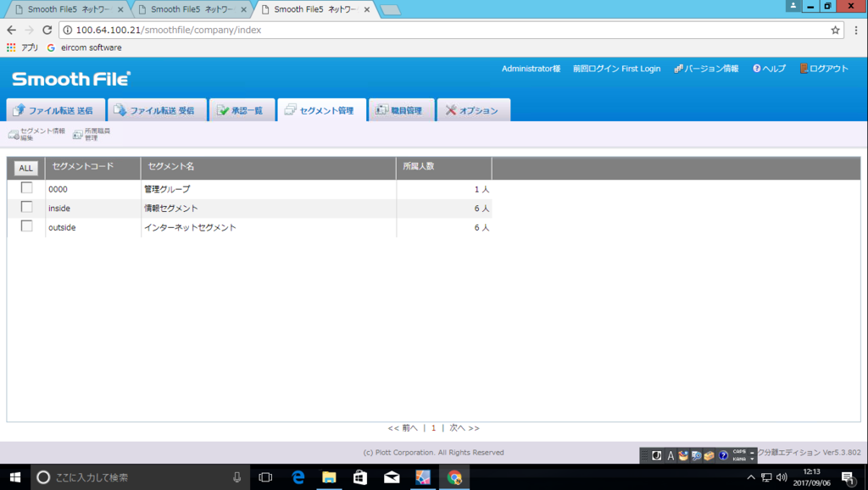Open a new browser tab

pyautogui.click(x=390, y=10)
